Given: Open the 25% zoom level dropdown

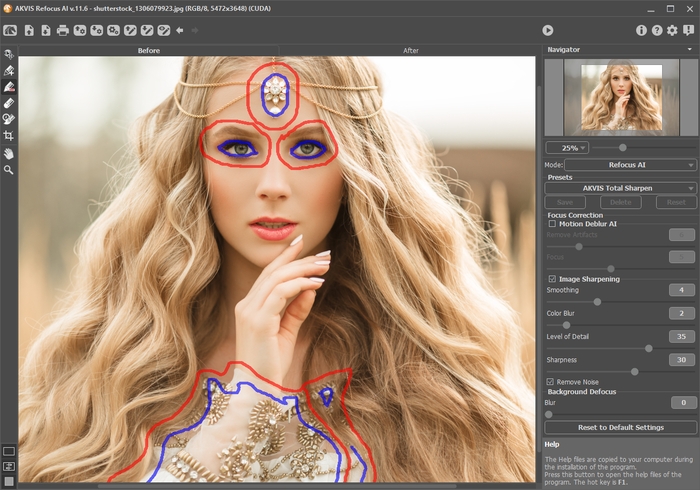Looking at the screenshot, I should (567, 148).
